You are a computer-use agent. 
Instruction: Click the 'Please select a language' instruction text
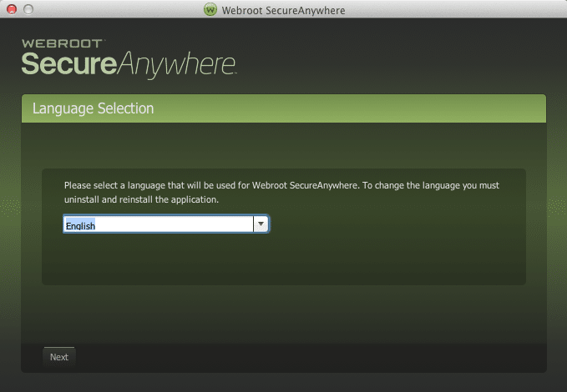tap(281, 192)
